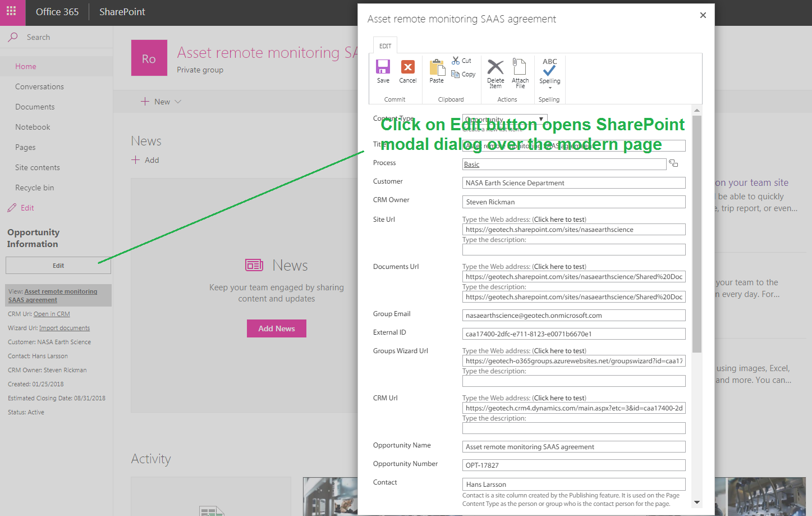The height and width of the screenshot is (516, 812).
Task: Run the ABC Spelling checker
Action: tap(549, 66)
